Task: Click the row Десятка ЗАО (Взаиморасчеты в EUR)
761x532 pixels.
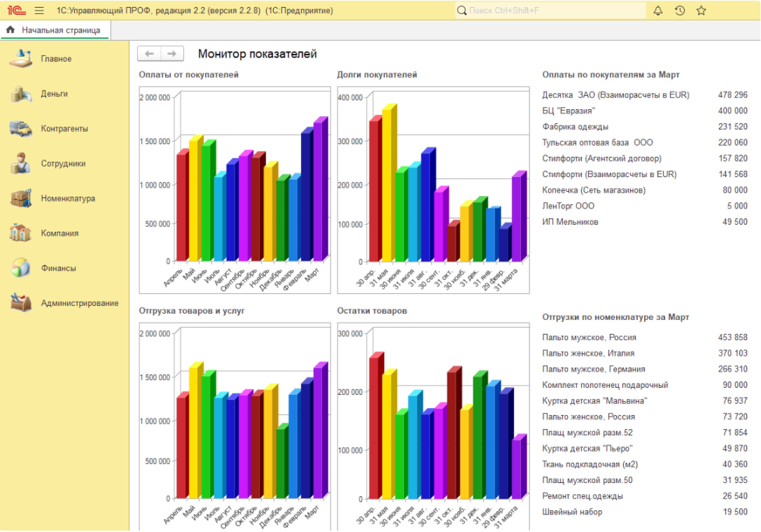Action: (645, 95)
